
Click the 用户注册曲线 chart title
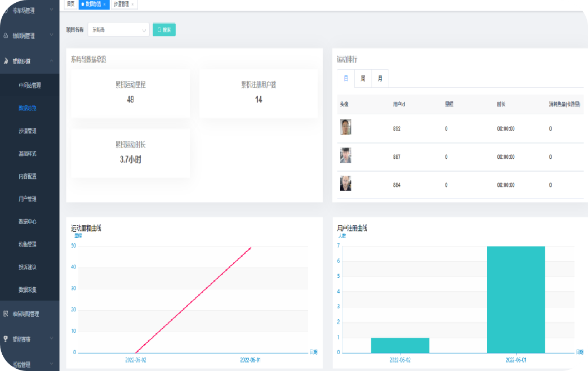352,228
